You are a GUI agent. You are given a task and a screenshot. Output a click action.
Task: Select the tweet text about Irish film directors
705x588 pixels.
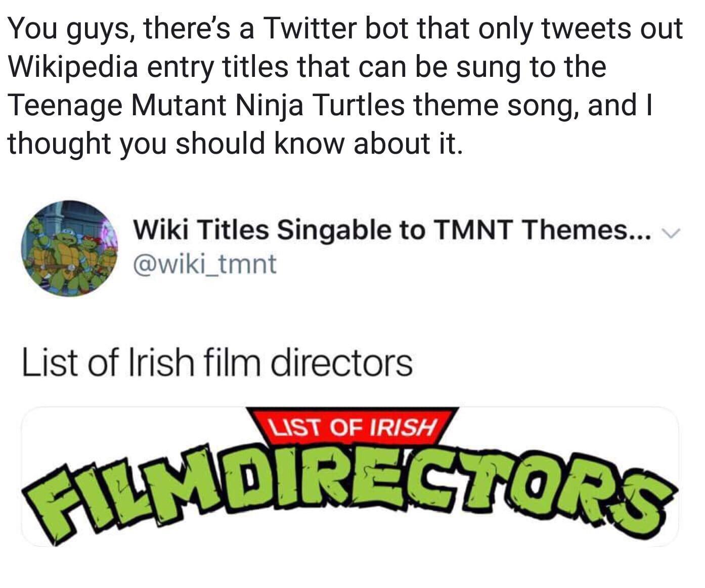pos(216,363)
